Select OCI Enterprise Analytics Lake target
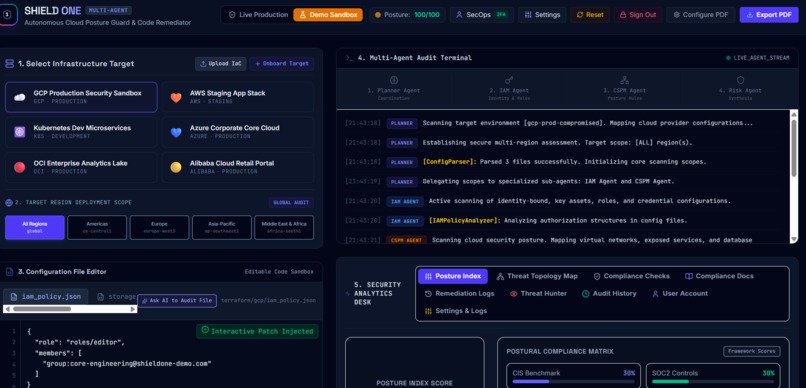 81,167
